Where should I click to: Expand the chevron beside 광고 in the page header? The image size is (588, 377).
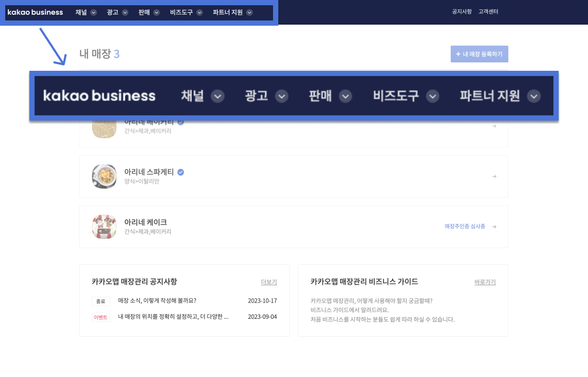pyautogui.click(x=125, y=13)
